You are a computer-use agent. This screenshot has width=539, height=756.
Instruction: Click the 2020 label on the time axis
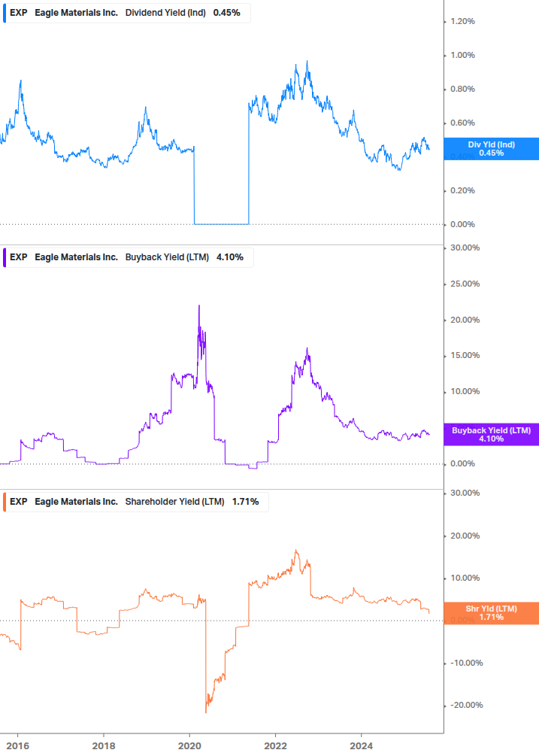coord(189,746)
